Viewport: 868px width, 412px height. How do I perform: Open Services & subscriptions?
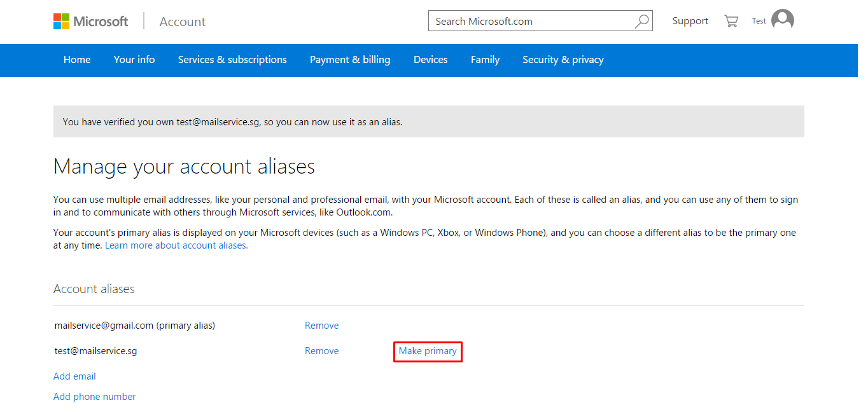(232, 60)
